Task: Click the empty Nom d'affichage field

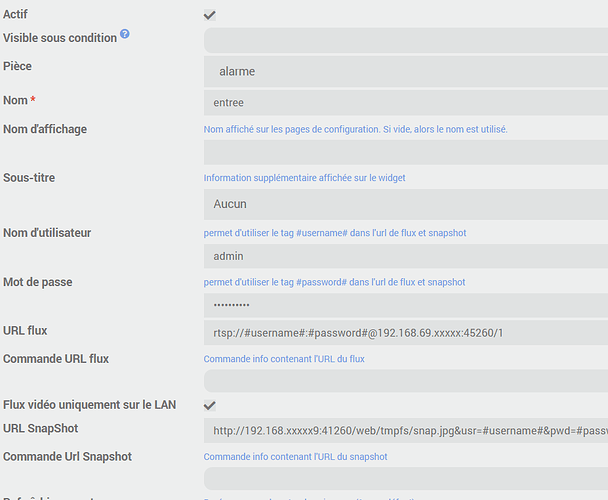Action: click(x=405, y=152)
